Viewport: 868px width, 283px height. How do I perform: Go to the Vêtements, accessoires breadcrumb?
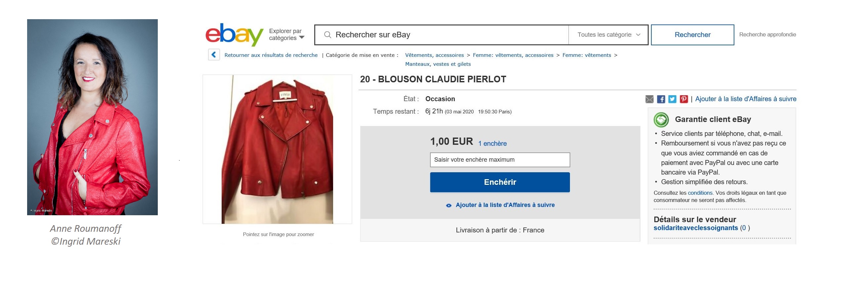pyautogui.click(x=434, y=55)
